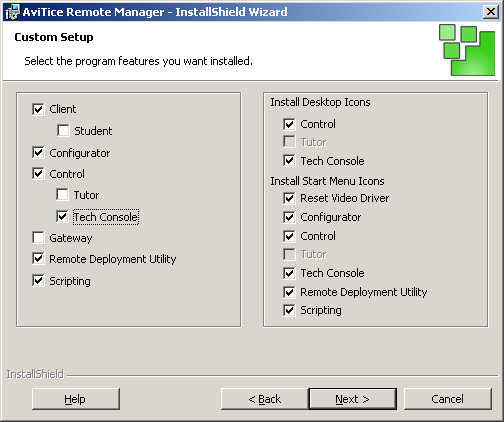Image resolution: width=504 pixels, height=422 pixels.
Task: Uncheck the Configurator feature checkbox
Action: 38,153
